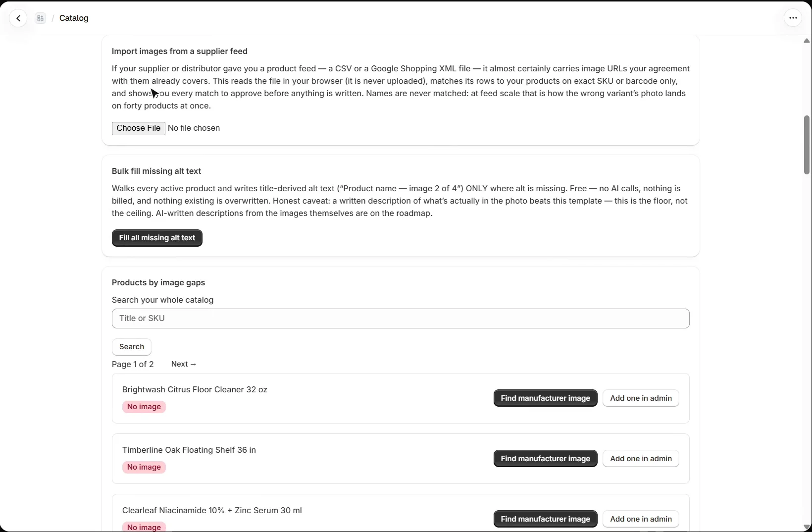Click the Search button
Screen dimensions: 812x532
pos(132,347)
